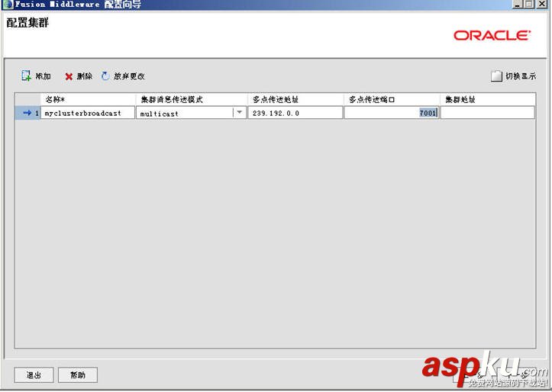Screen dimensions: 552x392
Task: Click the Add (添加) cluster icon
Action: [x=26, y=76]
